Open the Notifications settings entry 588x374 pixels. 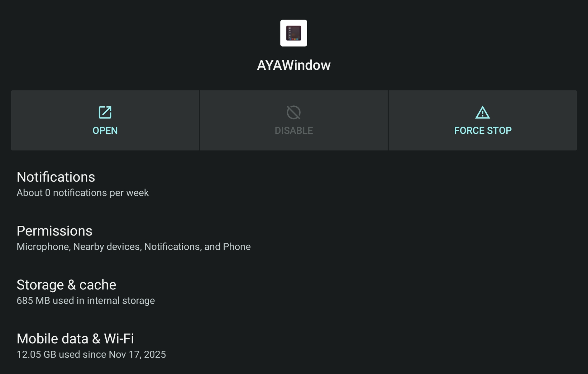click(x=56, y=177)
